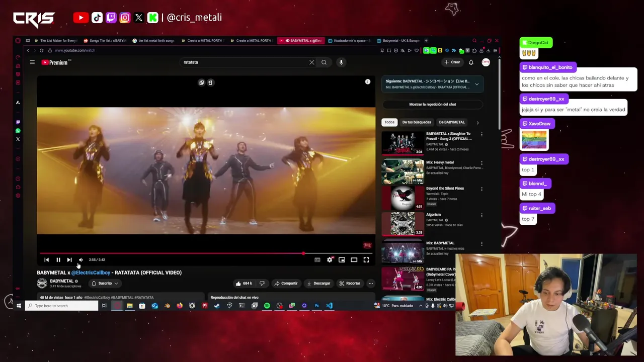Open the Windows Start menu
This screenshot has width=644, height=362.
click(19, 306)
